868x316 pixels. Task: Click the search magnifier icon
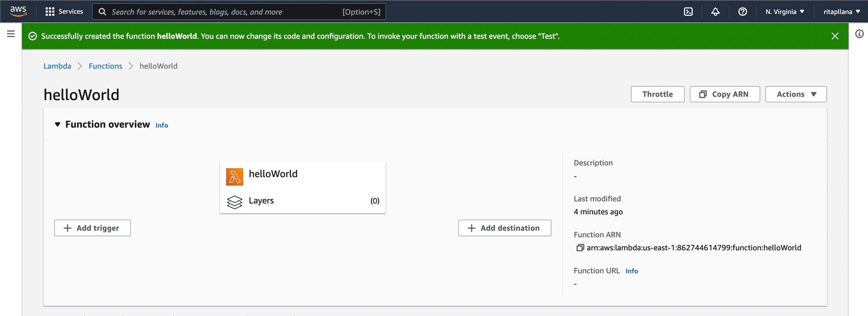point(103,12)
